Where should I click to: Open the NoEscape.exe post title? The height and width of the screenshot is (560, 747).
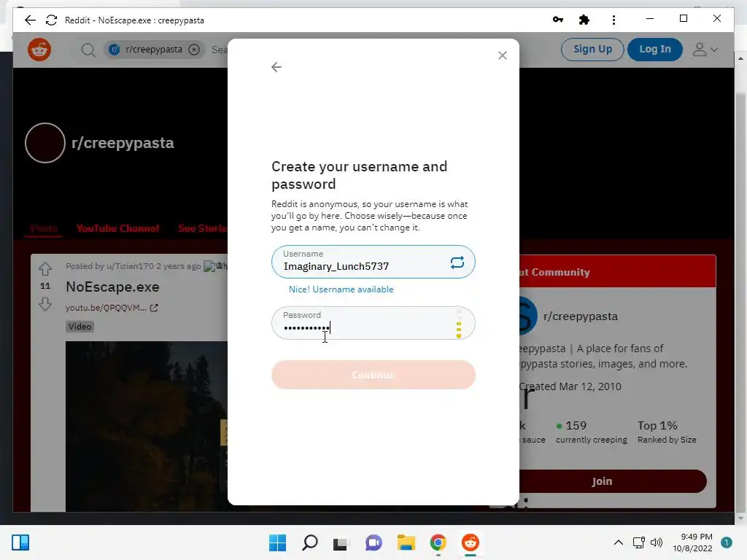(112, 287)
